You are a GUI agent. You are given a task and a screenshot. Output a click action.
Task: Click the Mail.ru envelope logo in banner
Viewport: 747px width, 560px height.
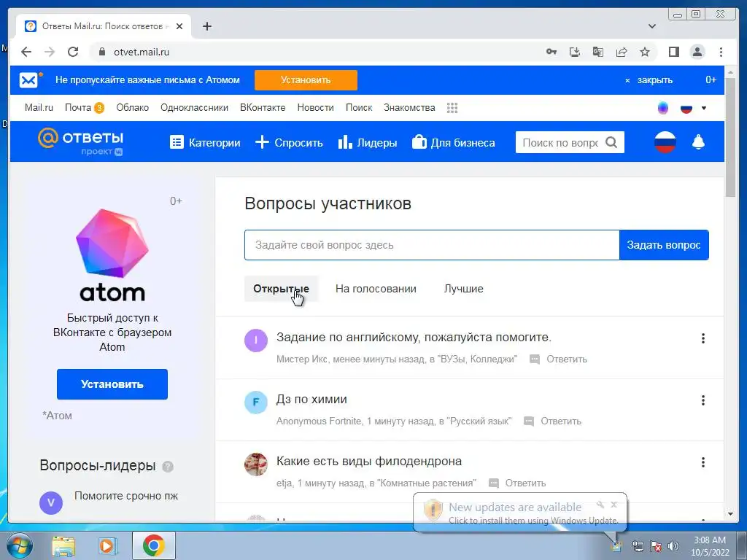[x=29, y=80]
